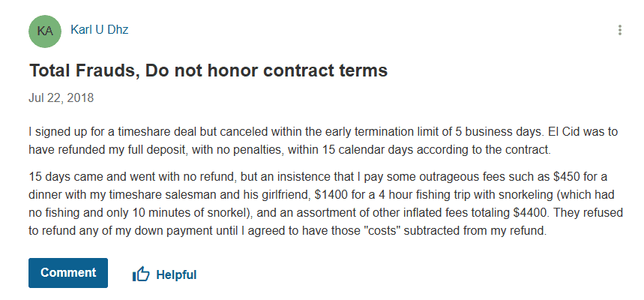Screen dimensions: 644x300
Task: Click the thumbs-up Helpful icon
Action: [141, 274]
